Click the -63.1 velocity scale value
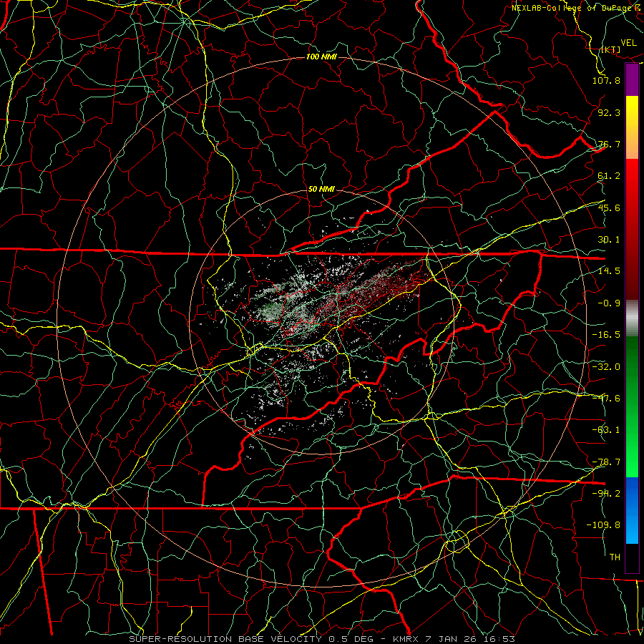The height and width of the screenshot is (644, 644). pos(606,430)
